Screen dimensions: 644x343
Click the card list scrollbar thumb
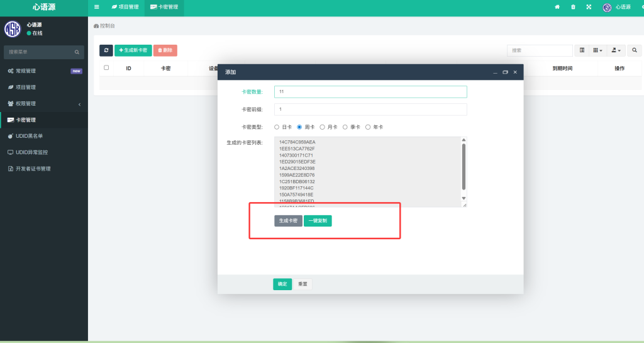pyautogui.click(x=464, y=167)
